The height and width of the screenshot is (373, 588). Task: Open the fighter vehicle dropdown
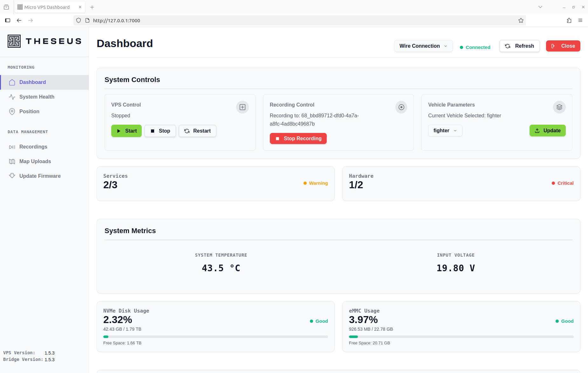click(x=445, y=131)
